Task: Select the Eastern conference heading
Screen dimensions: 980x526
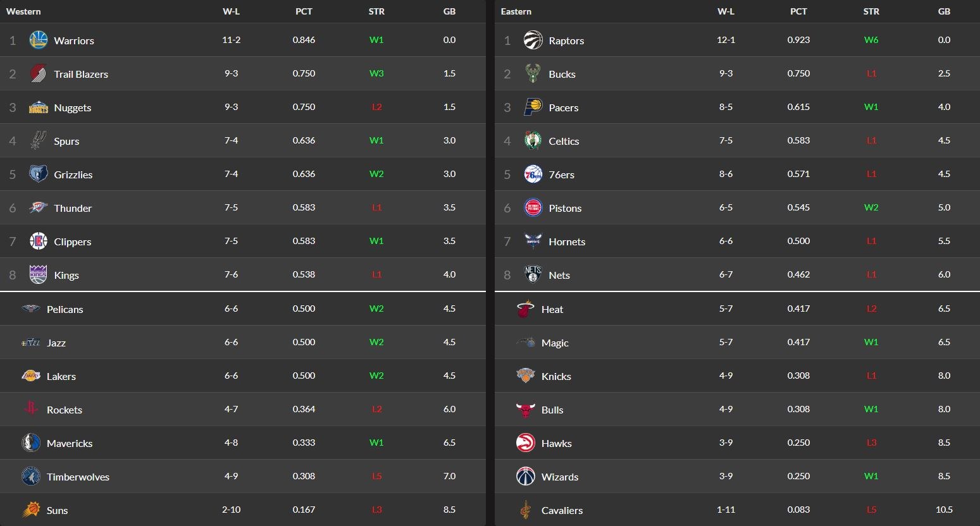Action: [x=516, y=11]
